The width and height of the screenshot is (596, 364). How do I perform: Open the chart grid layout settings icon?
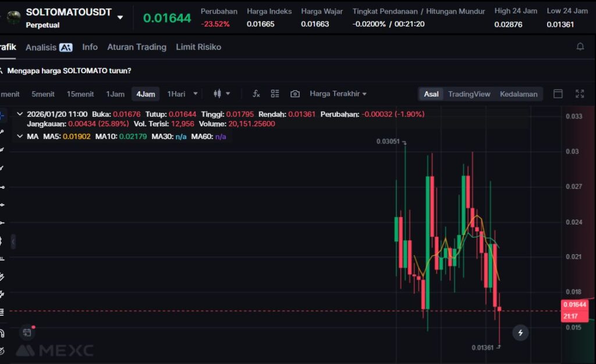coord(275,94)
